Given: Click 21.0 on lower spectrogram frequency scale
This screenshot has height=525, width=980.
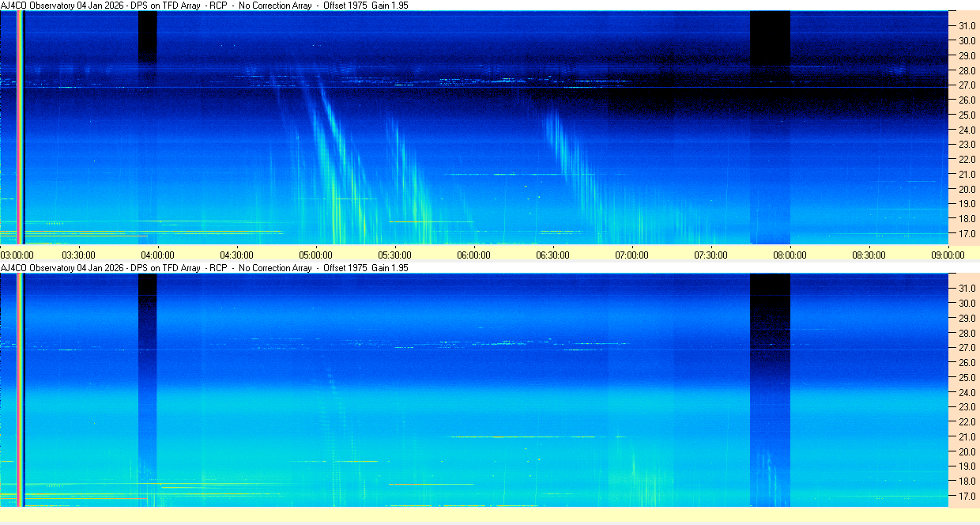Looking at the screenshot, I should pos(967,436).
